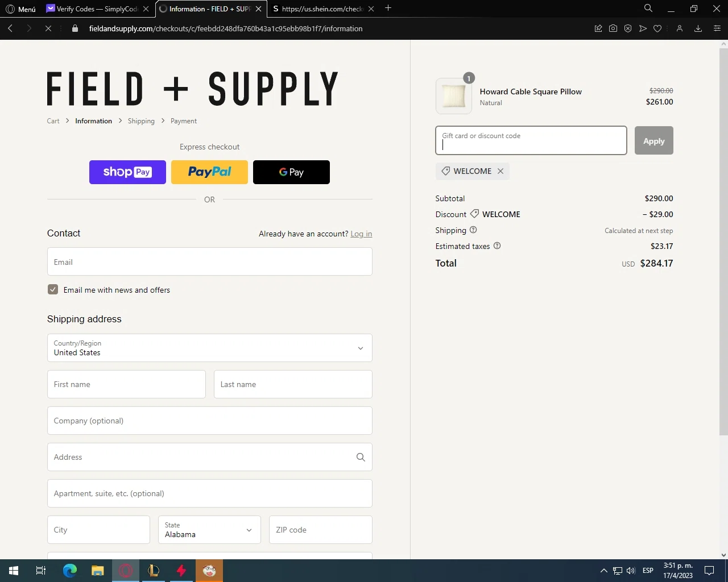Go to Cart breadcrumb link
Image resolution: width=728 pixels, height=582 pixels.
[x=53, y=121]
